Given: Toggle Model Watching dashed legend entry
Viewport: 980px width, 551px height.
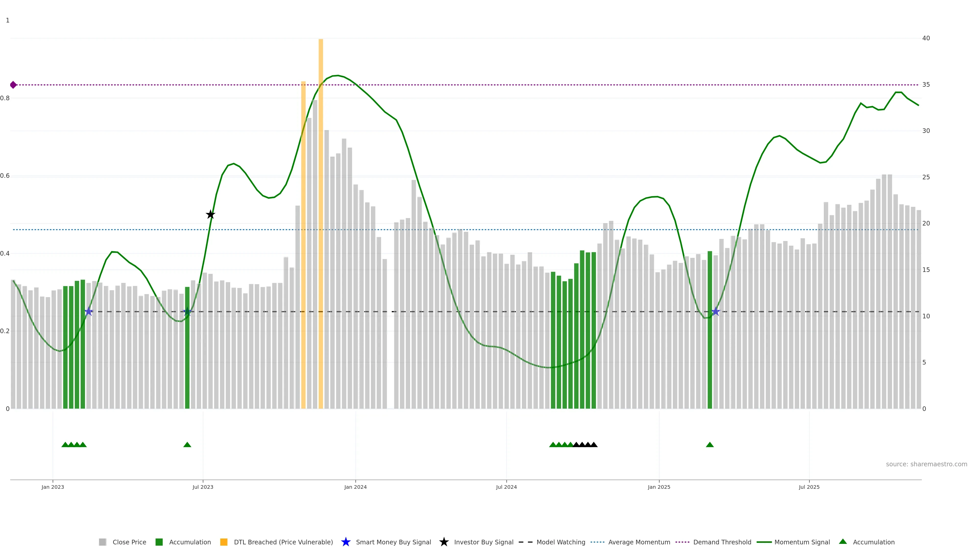Looking at the screenshot, I should click(x=560, y=542).
